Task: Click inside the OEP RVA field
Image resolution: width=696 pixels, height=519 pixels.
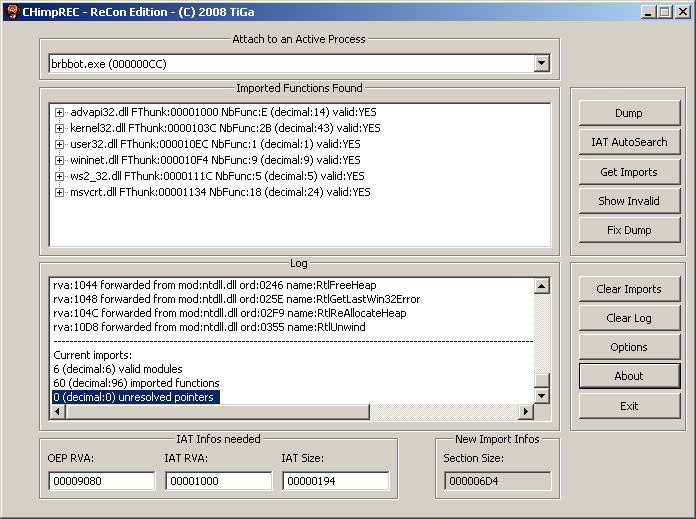Action: [100, 481]
